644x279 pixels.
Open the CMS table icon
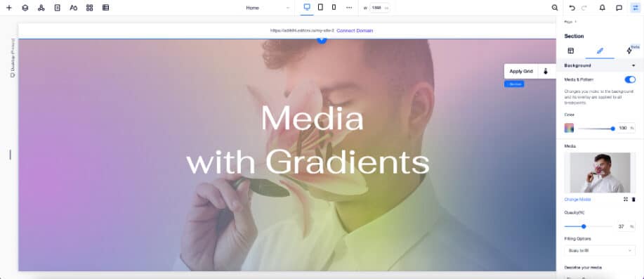tap(105, 8)
